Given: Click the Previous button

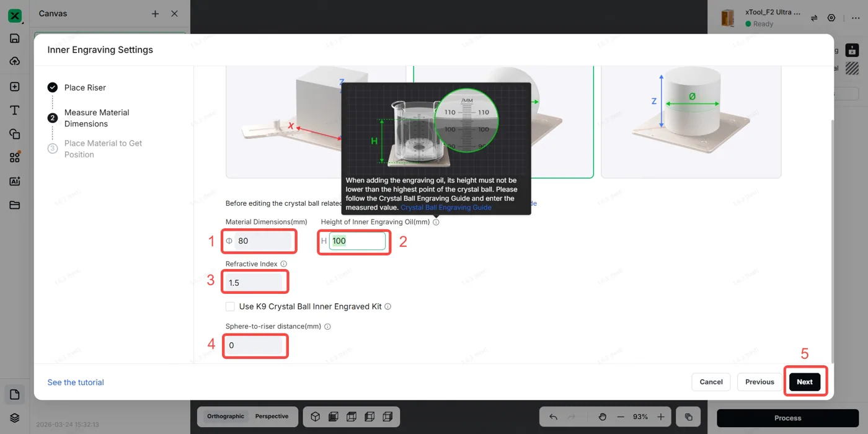Looking at the screenshot, I should (x=759, y=382).
